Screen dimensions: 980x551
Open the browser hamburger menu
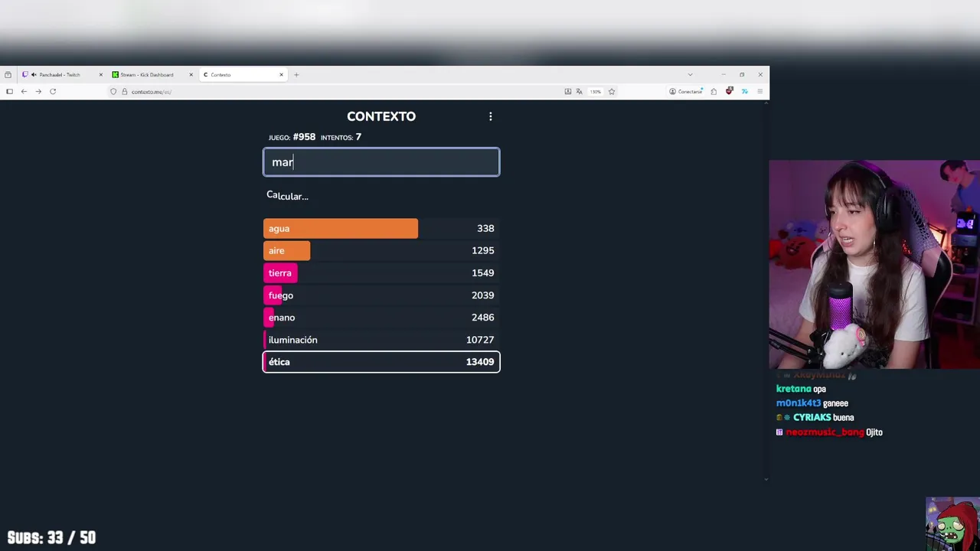click(x=759, y=91)
